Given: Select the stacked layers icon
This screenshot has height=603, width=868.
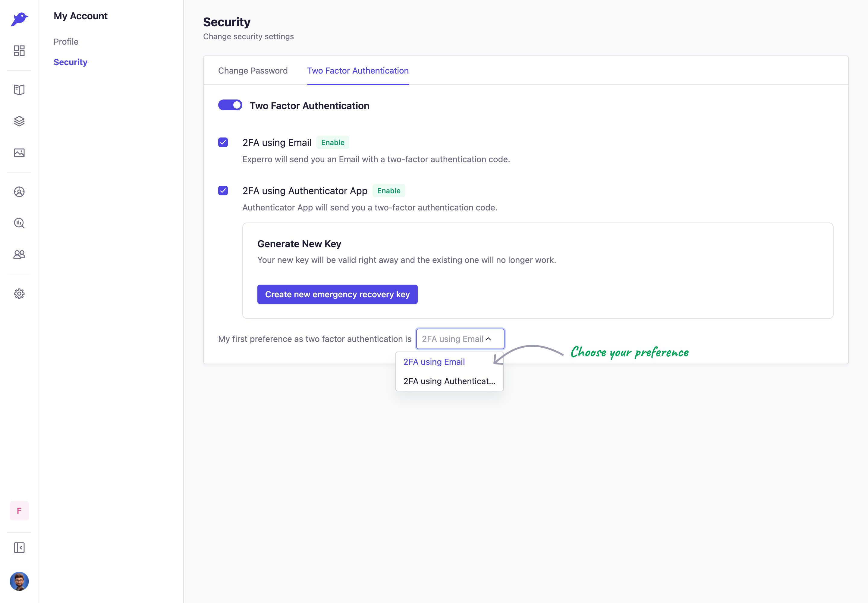Looking at the screenshot, I should 19,121.
